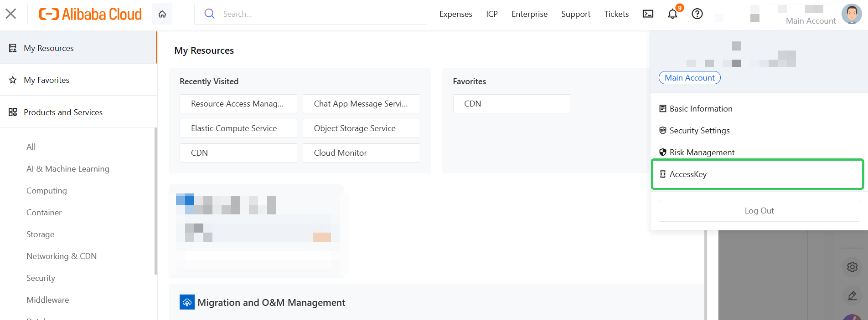Viewport: 868px width, 320px height.
Task: Click the My Favorites star icon
Action: click(x=13, y=80)
